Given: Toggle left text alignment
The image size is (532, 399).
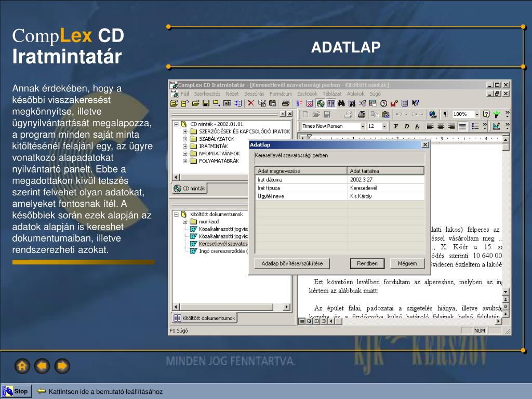Looking at the screenshot, I should pyautogui.click(x=430, y=126).
